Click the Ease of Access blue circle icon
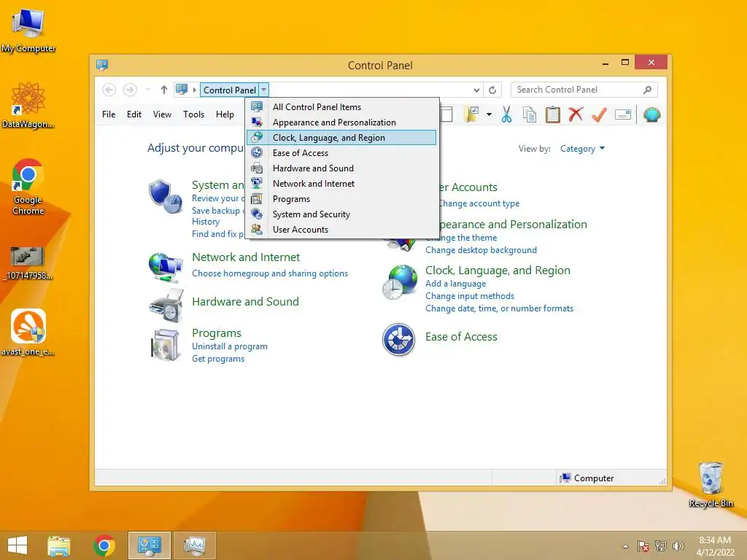Viewport: 747px width, 560px height. [x=399, y=340]
